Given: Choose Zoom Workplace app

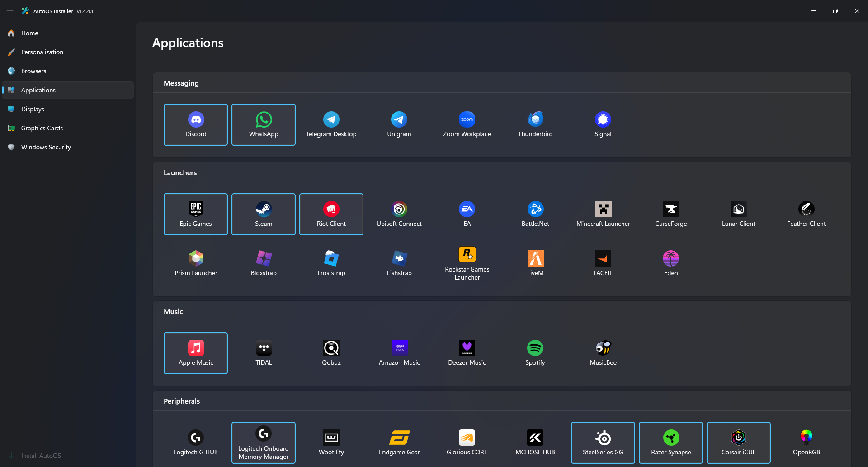Looking at the screenshot, I should pos(467,124).
